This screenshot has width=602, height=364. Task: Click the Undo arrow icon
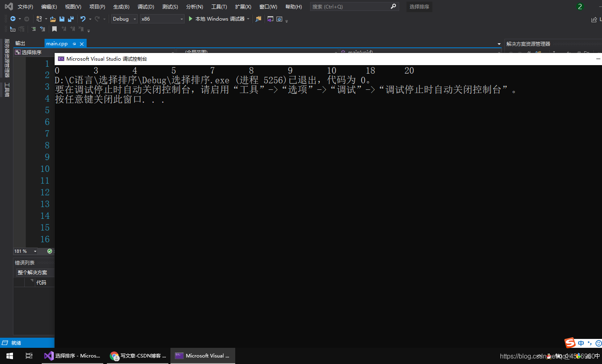coord(83,19)
